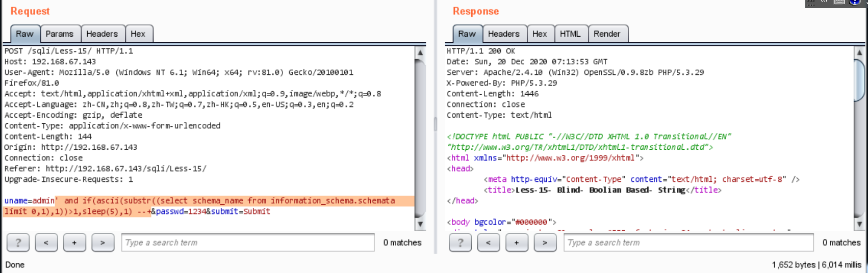Click the Response plus options button

[x=517, y=242]
